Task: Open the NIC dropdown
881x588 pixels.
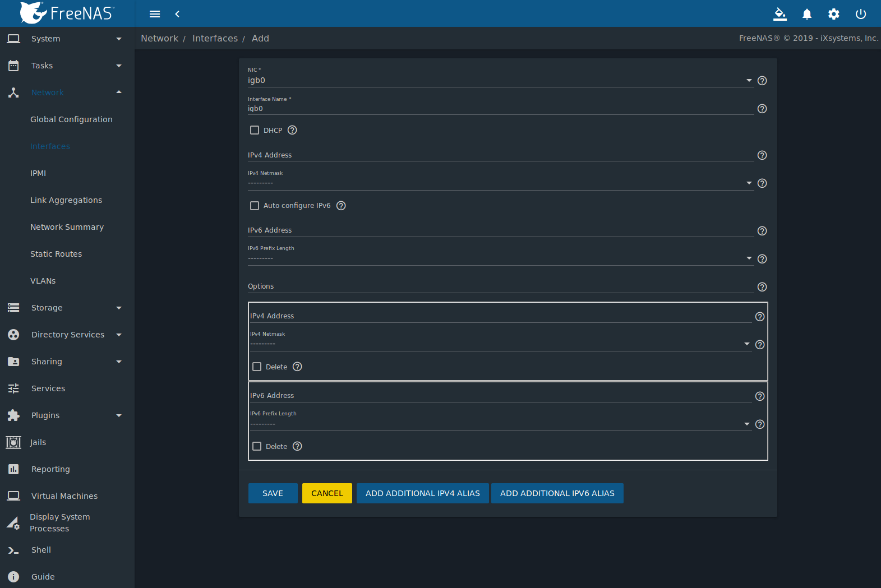Action: (501, 81)
